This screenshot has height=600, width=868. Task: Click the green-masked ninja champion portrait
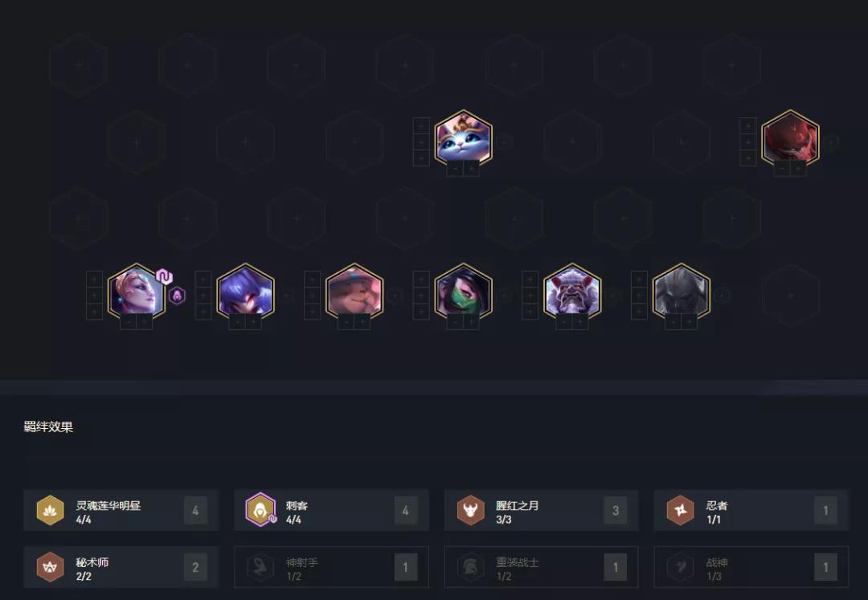coord(464,292)
